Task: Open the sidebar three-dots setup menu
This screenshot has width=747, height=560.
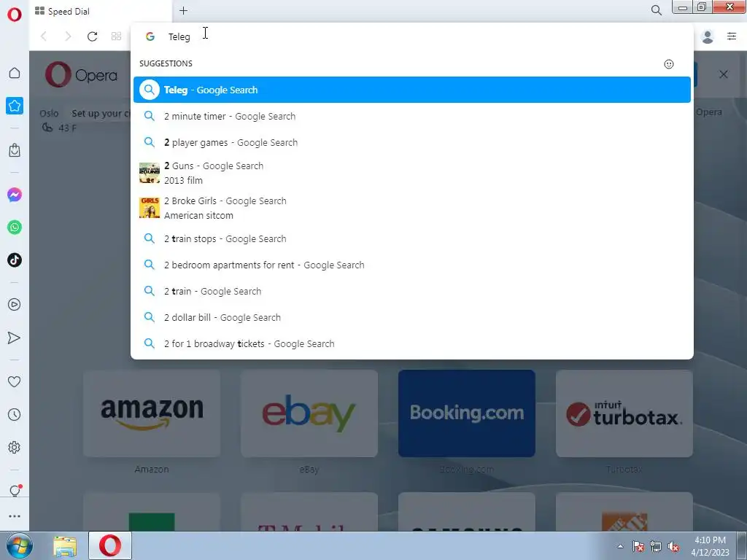Action: pos(15,516)
